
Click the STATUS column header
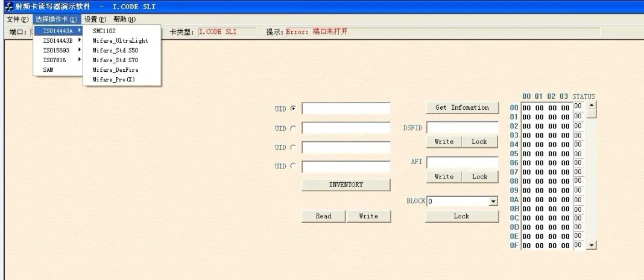pyautogui.click(x=584, y=97)
